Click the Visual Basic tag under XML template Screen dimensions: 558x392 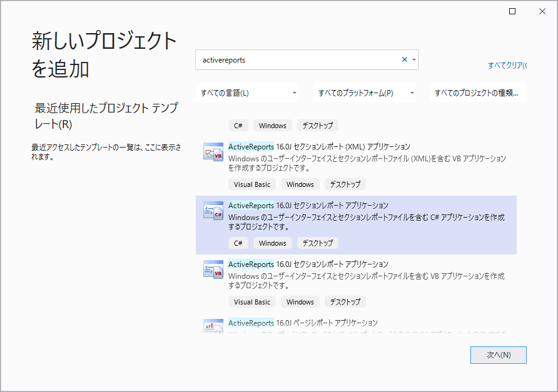coord(252,184)
